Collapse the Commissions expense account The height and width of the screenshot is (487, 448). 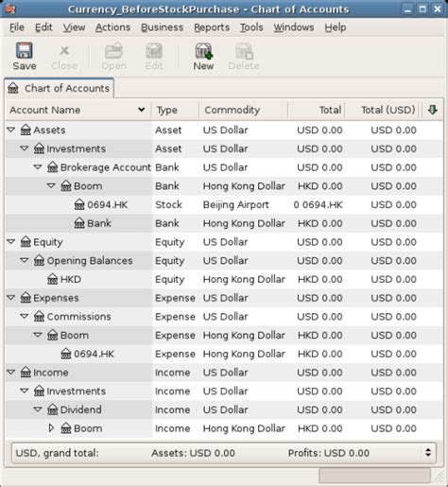pos(25,316)
